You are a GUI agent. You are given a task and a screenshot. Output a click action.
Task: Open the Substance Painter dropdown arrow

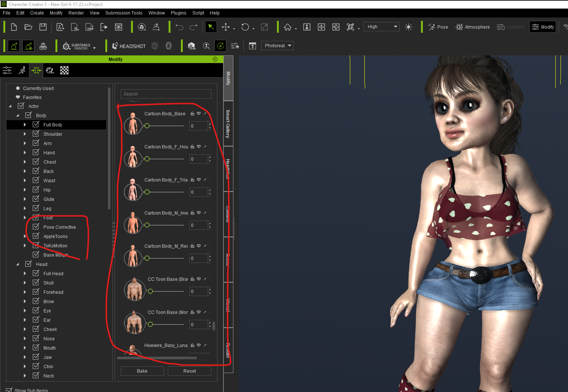(x=95, y=48)
